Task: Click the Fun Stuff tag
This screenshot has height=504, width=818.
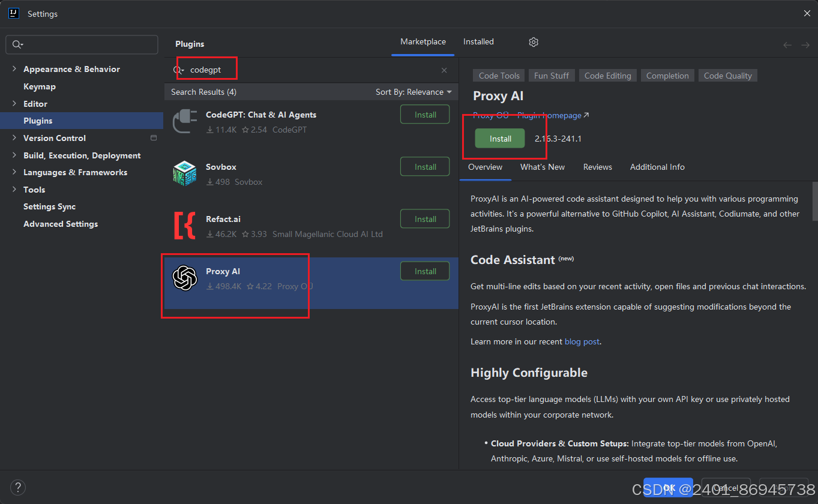Action: [x=552, y=76]
